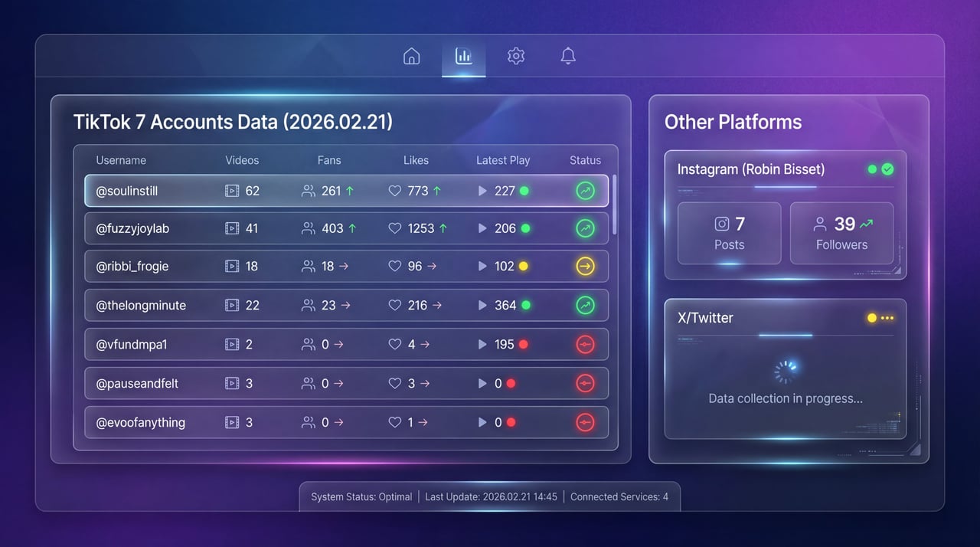This screenshot has width=980, height=547.
Task: Click the X/Twitter card title
Action: tap(705, 318)
